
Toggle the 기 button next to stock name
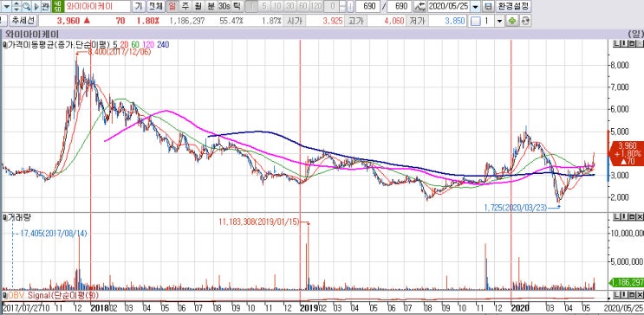click(139, 6)
